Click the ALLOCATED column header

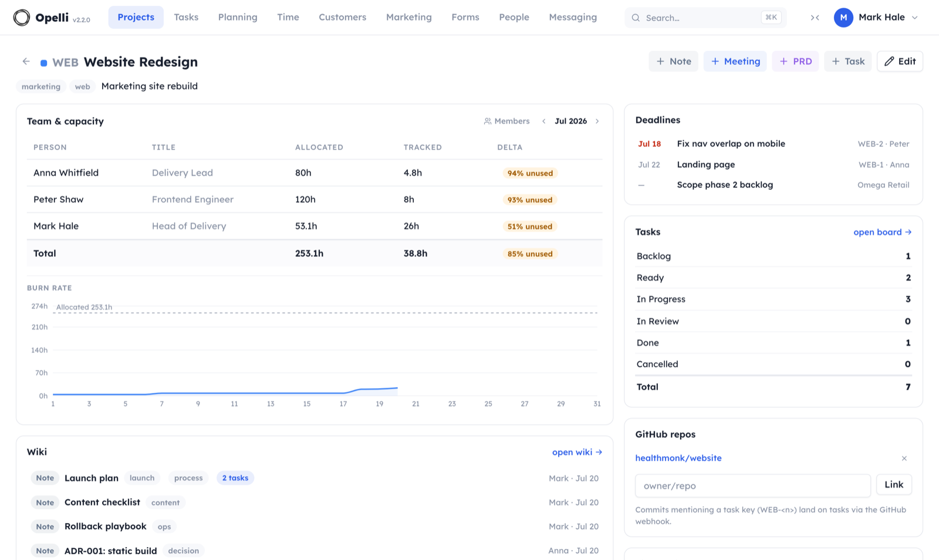coord(319,148)
